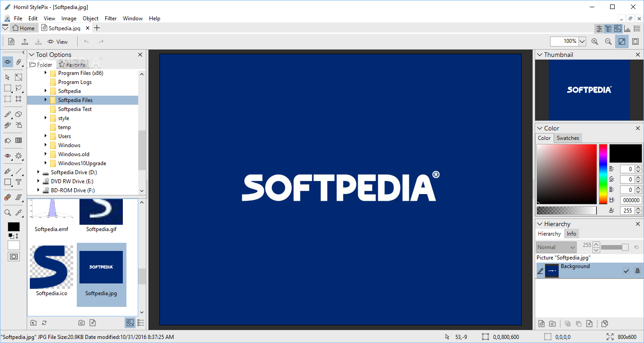Click the white background color swatch
Viewport: 644px width, 343px height.
click(14, 245)
